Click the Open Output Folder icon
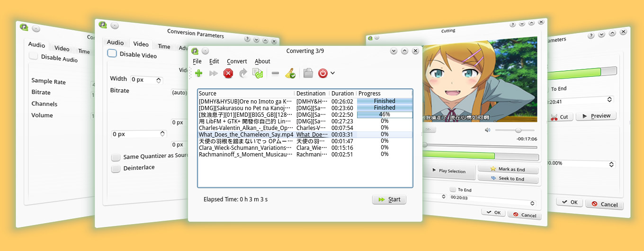This screenshot has width=644, height=251. coord(308,73)
